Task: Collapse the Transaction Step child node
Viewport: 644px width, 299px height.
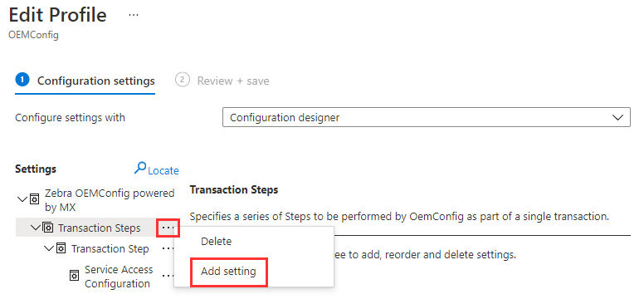Action: [49, 249]
